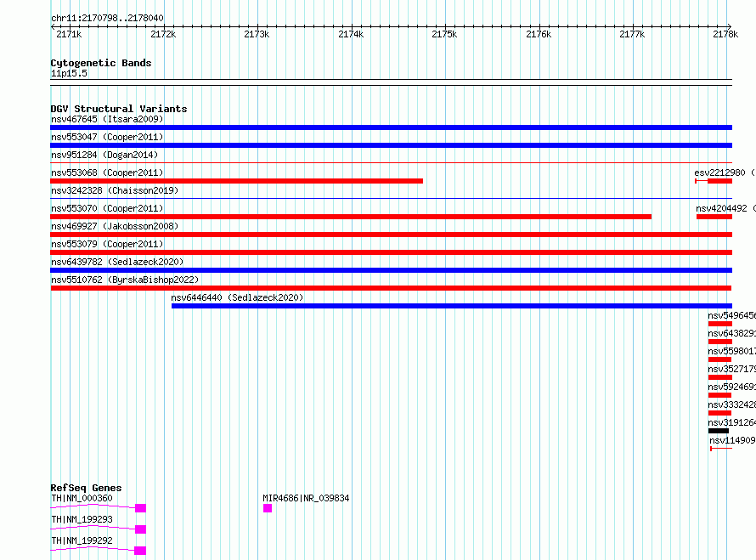This screenshot has height=560, width=756.
Task: Click the red bar of variant nsv3527179
Action: tap(720, 377)
